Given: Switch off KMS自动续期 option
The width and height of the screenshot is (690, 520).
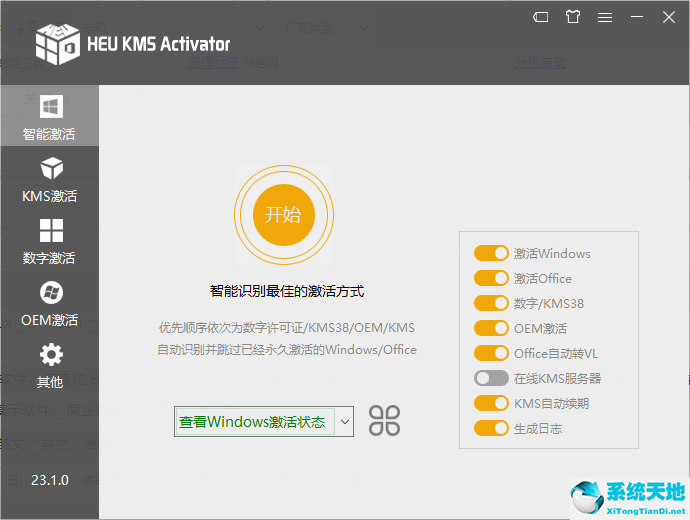Looking at the screenshot, I should tap(491, 404).
